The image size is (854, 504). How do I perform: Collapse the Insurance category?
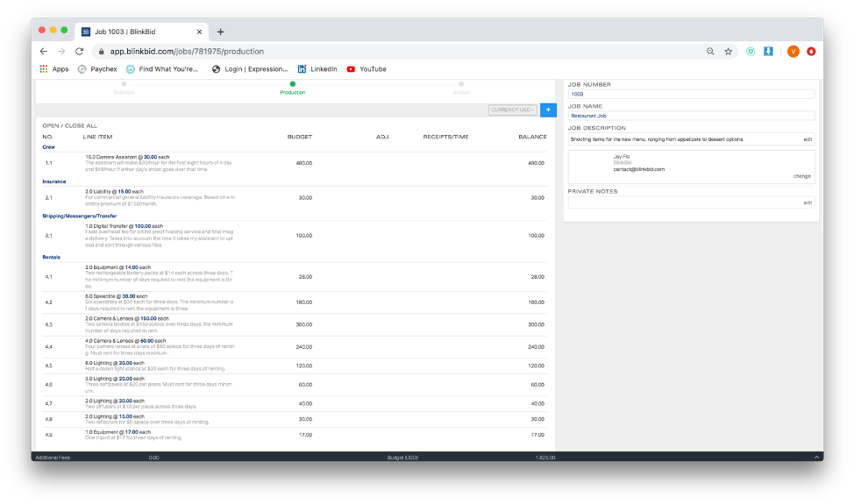[x=53, y=181]
